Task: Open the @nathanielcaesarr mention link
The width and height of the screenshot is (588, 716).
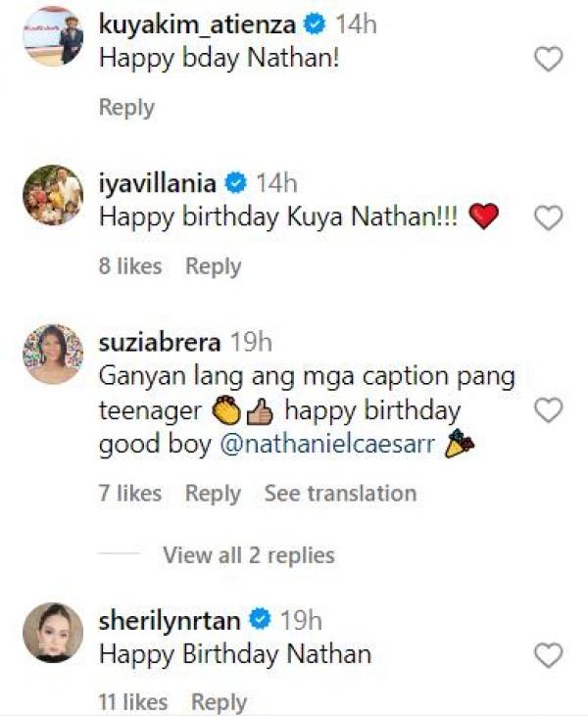Action: [327, 444]
